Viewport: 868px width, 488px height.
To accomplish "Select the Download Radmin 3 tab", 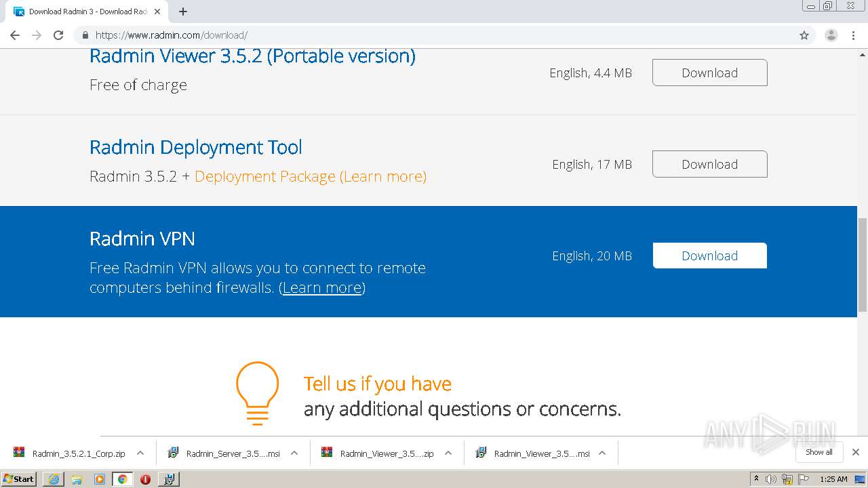I will 88,12.
